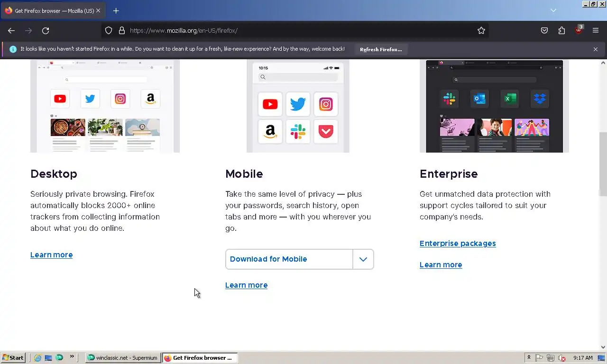Switch to winclassic.net Supermium taskbar window
Viewport: 607px width, 364px height.
click(x=123, y=358)
